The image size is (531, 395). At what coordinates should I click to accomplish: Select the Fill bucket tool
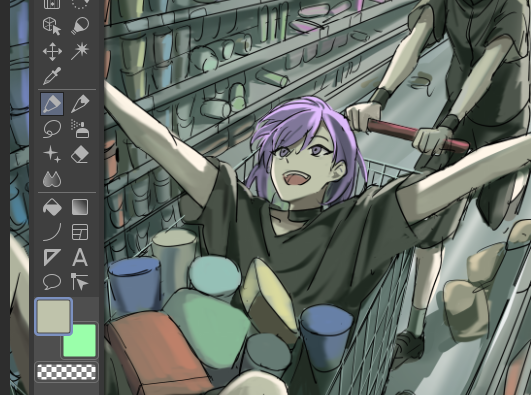[52, 207]
